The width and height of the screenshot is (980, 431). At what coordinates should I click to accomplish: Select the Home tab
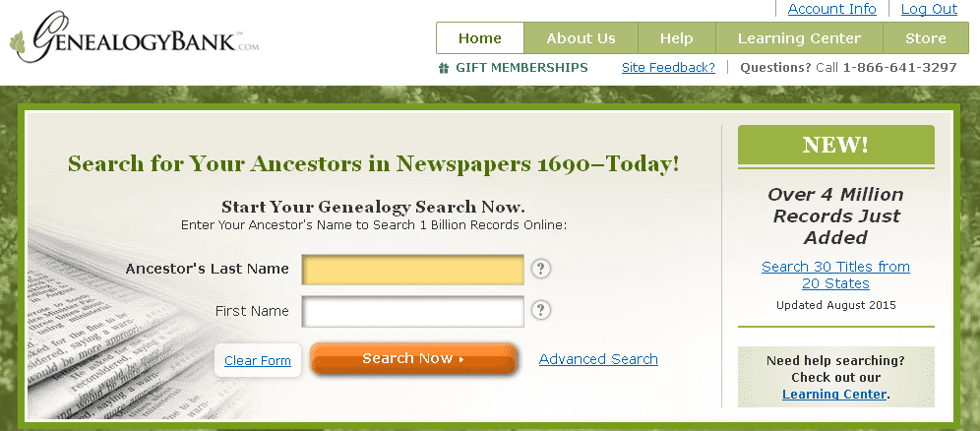coord(480,38)
